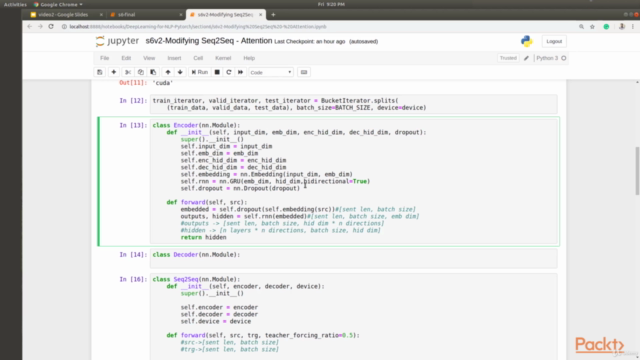Open the Edit menu
Image resolution: width=640 pixels, height=360 pixels.
pos(126,58)
